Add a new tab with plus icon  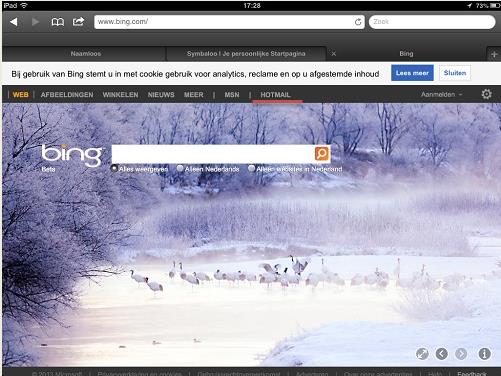494,54
